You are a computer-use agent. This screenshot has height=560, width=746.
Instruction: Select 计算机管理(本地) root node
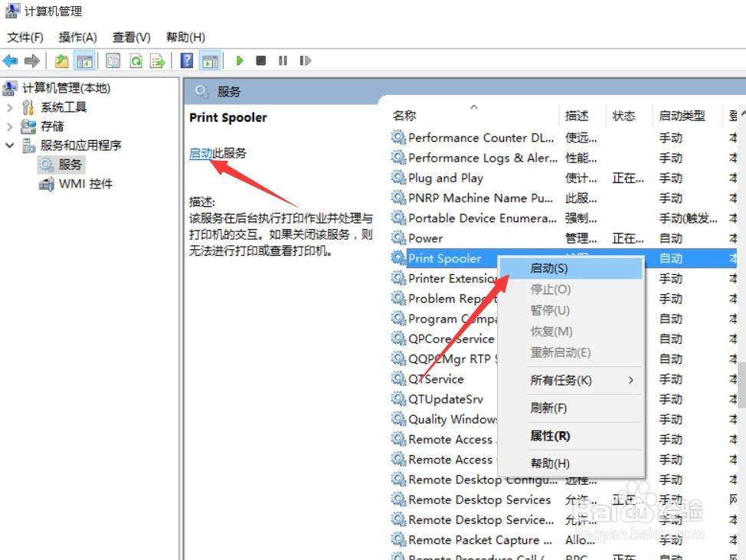coord(66,88)
